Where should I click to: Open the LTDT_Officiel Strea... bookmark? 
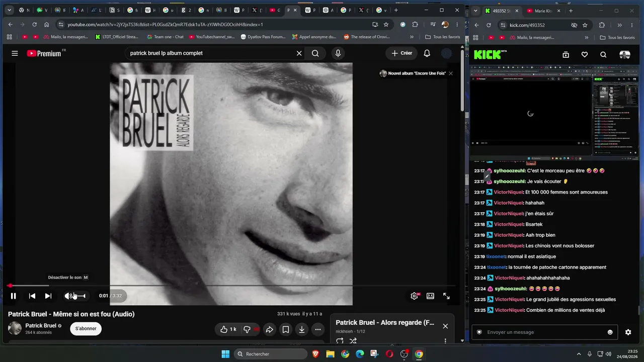pyautogui.click(x=118, y=37)
